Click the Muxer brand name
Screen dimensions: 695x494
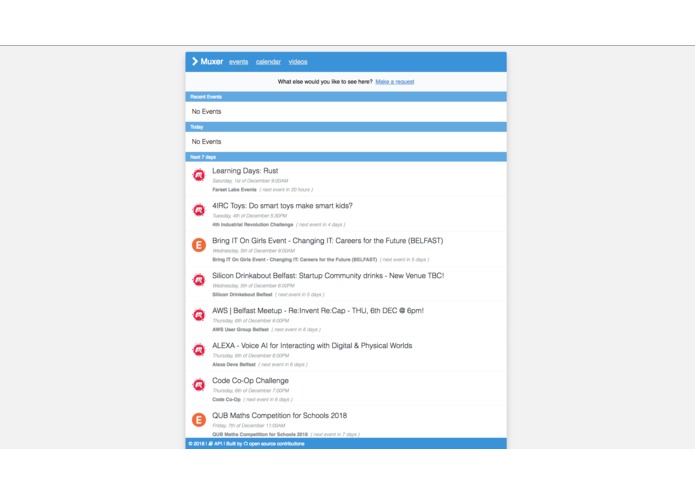point(212,62)
